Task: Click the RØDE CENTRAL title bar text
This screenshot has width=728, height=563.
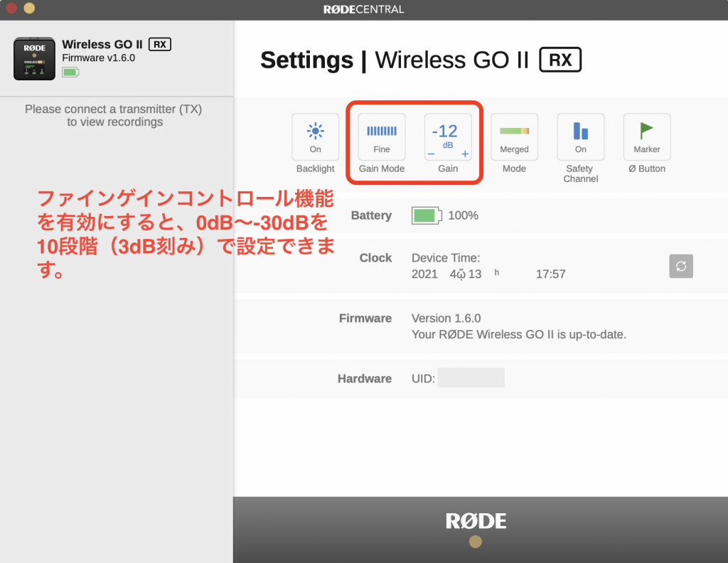Action: pyautogui.click(x=363, y=9)
